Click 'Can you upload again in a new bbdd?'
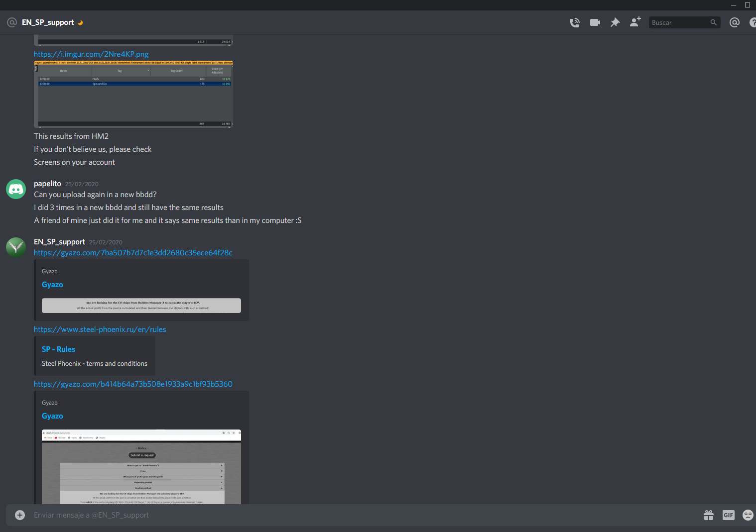The image size is (756, 532). click(95, 195)
